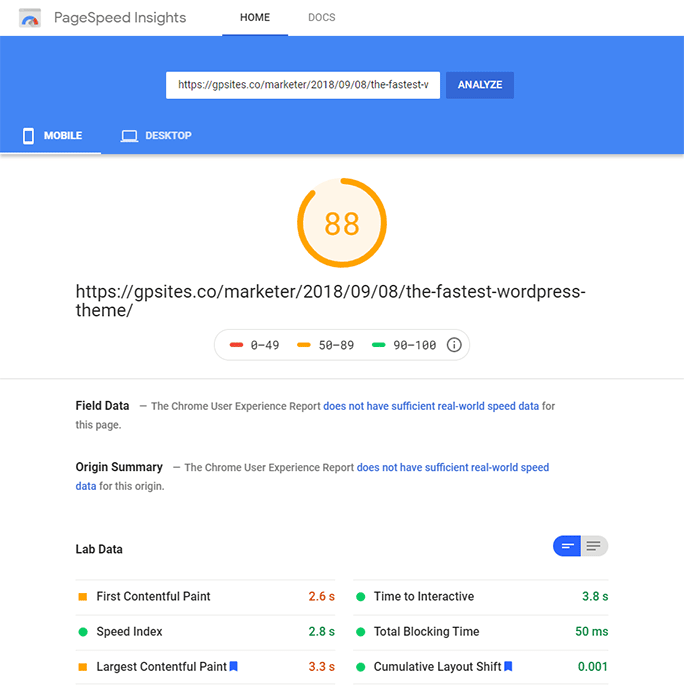Click the red 0-49 legend marker
This screenshot has width=684, height=692.
click(x=237, y=345)
